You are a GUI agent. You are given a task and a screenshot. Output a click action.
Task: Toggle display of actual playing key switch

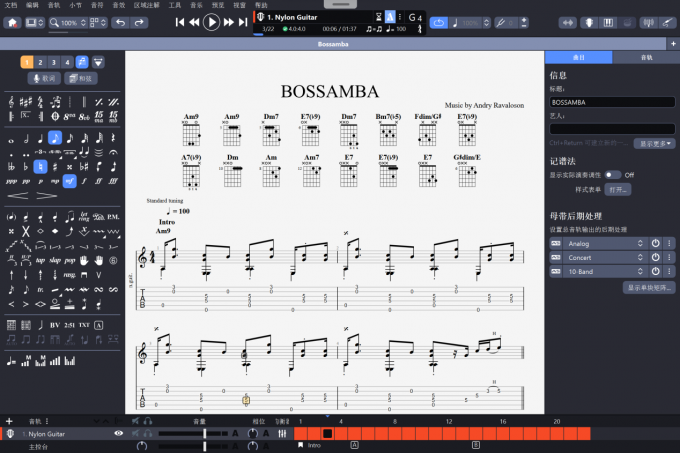point(612,174)
